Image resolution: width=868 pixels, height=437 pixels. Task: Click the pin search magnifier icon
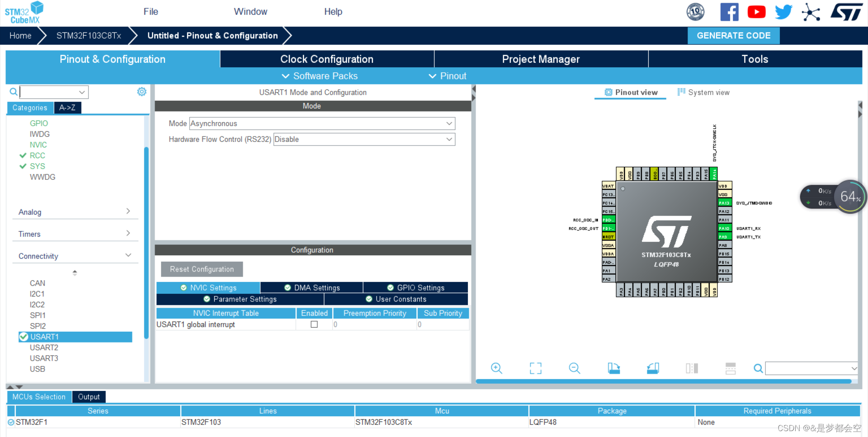click(x=758, y=369)
